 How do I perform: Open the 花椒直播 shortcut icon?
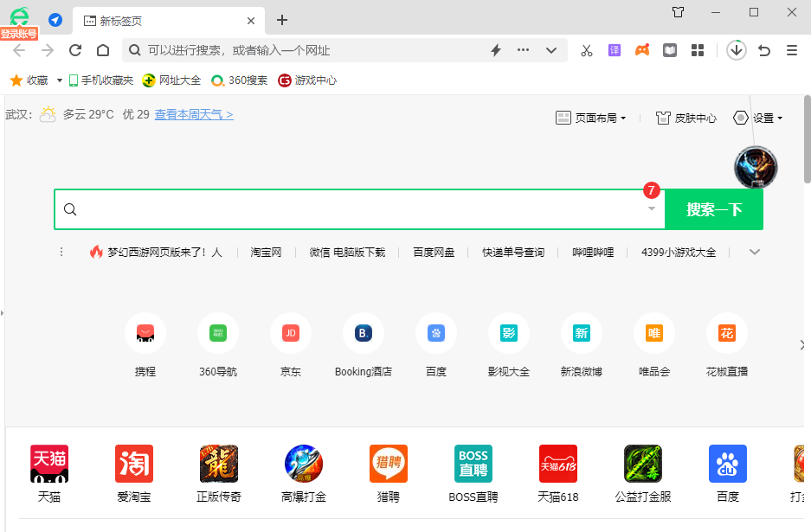point(727,333)
